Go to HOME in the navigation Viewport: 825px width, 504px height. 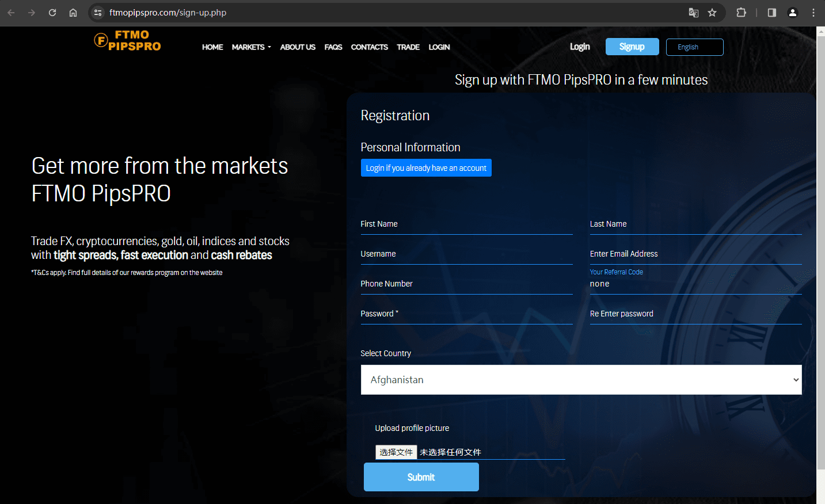tap(212, 47)
